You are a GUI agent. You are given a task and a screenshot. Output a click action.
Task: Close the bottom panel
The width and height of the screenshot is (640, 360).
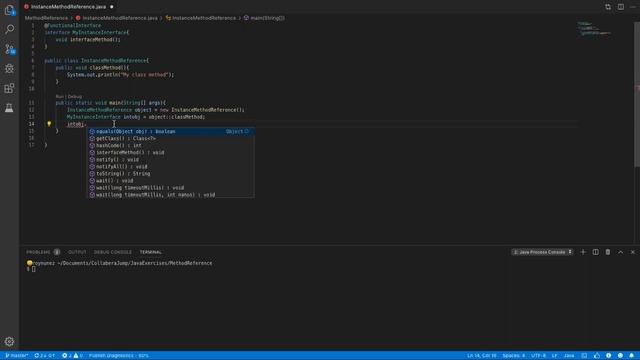click(633, 252)
